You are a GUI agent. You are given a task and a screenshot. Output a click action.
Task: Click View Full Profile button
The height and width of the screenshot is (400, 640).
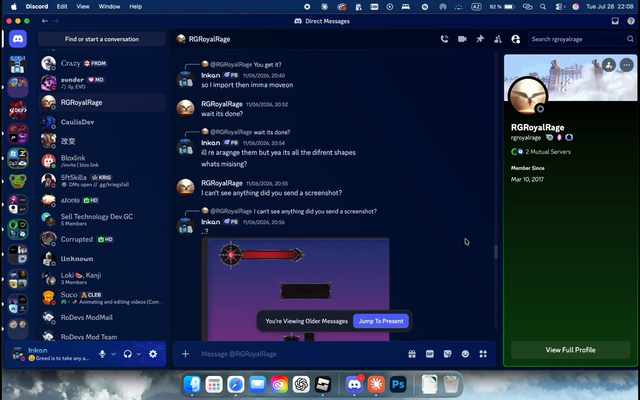pyautogui.click(x=570, y=350)
